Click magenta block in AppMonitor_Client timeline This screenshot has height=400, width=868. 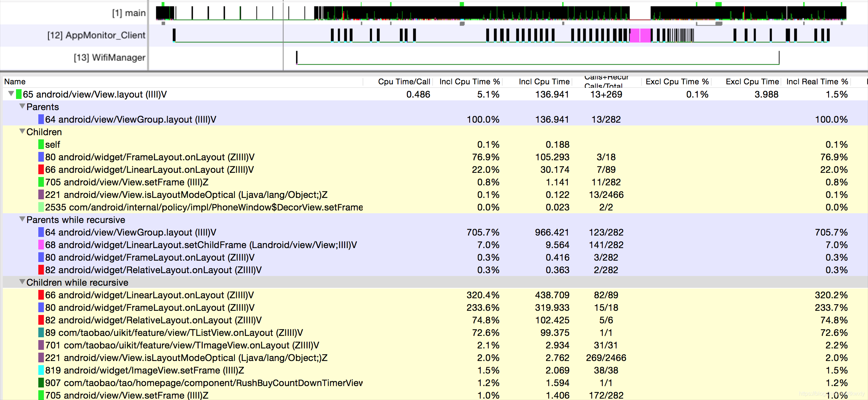point(640,36)
